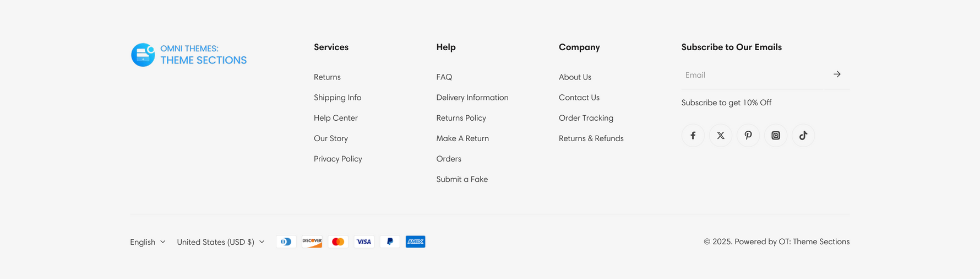Submit email with the arrow icon

pos(836,74)
